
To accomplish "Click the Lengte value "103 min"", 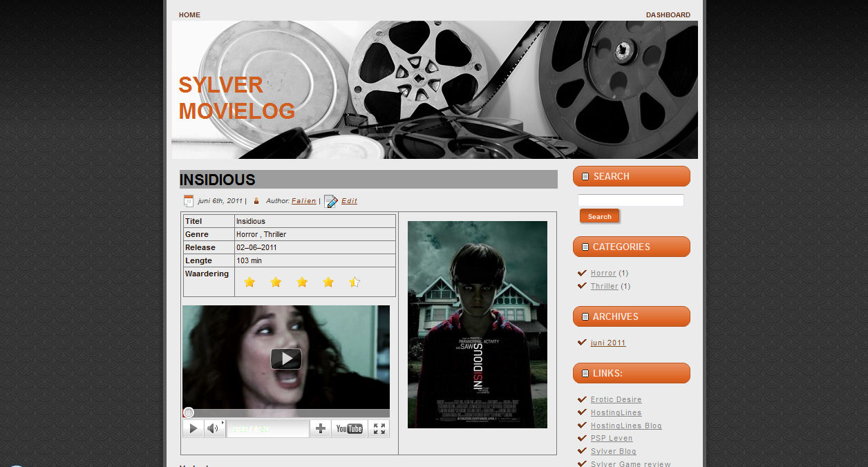I will pyautogui.click(x=249, y=261).
